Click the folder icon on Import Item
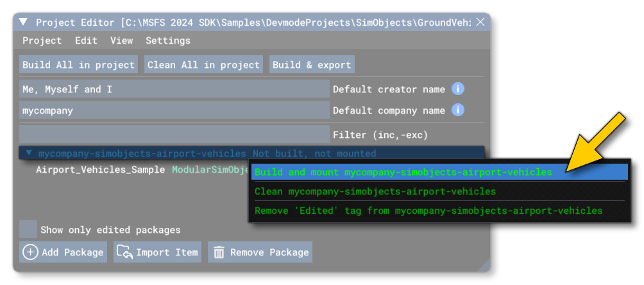Viewport: 644px width, 285px height. tap(124, 252)
